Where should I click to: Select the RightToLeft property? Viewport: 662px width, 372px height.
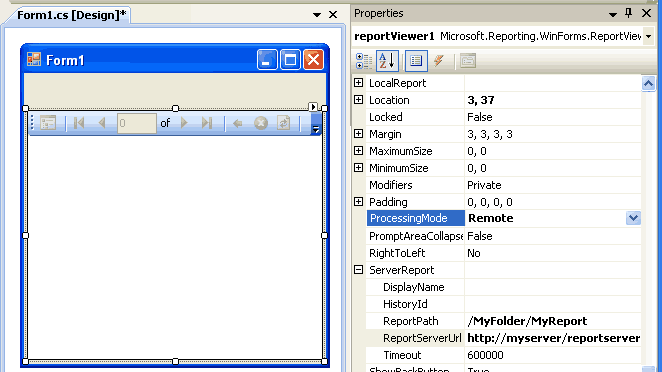[x=415, y=253]
